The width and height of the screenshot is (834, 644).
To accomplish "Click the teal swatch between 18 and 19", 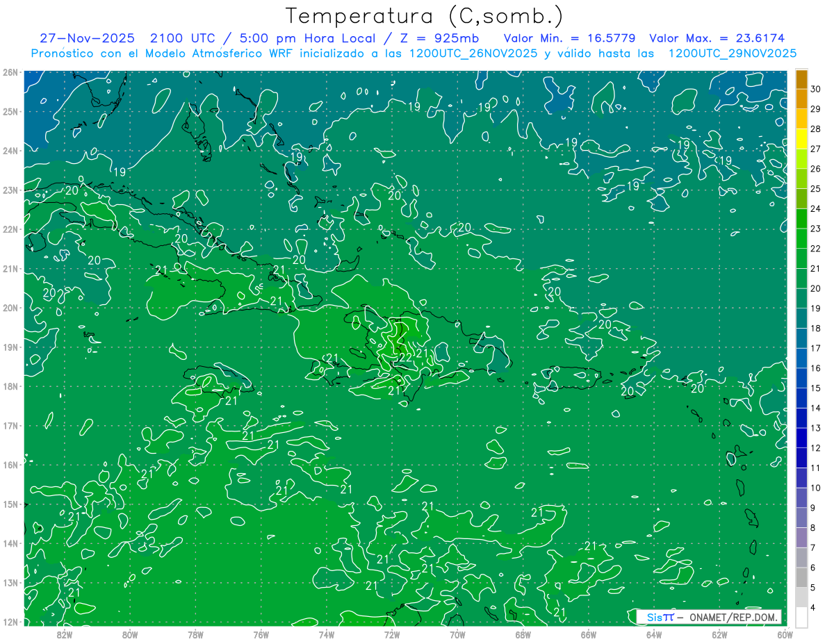I will [801, 318].
